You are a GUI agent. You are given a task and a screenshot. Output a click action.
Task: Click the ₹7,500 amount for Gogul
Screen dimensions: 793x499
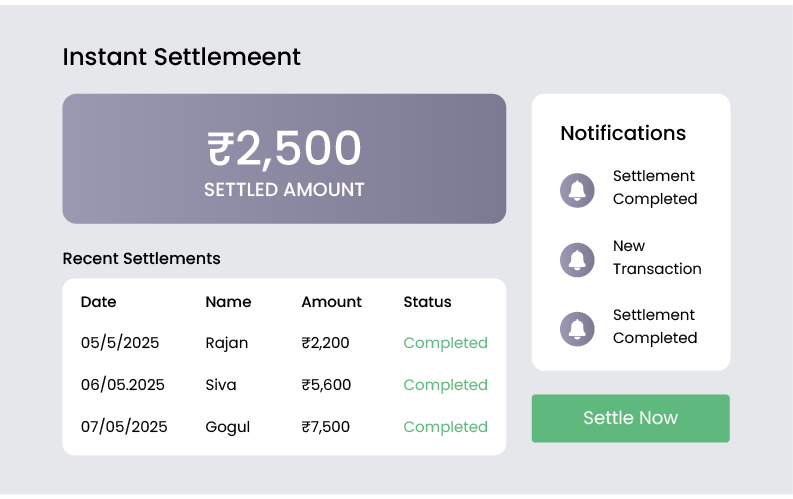click(325, 427)
